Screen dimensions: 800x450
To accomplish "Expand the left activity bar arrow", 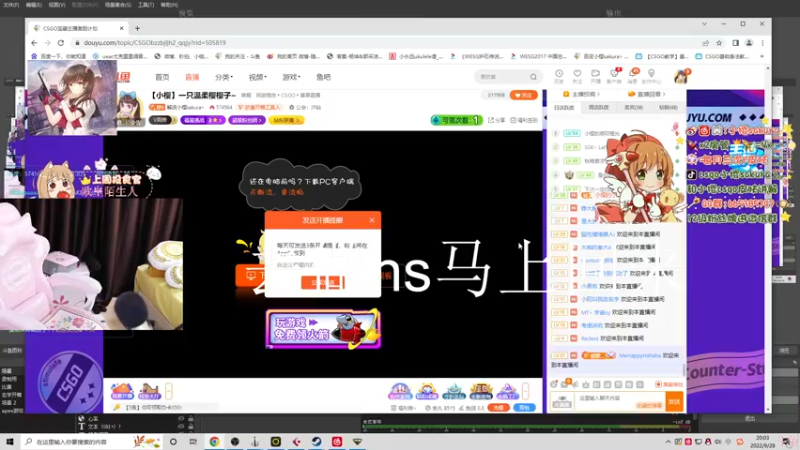I will [168, 391].
